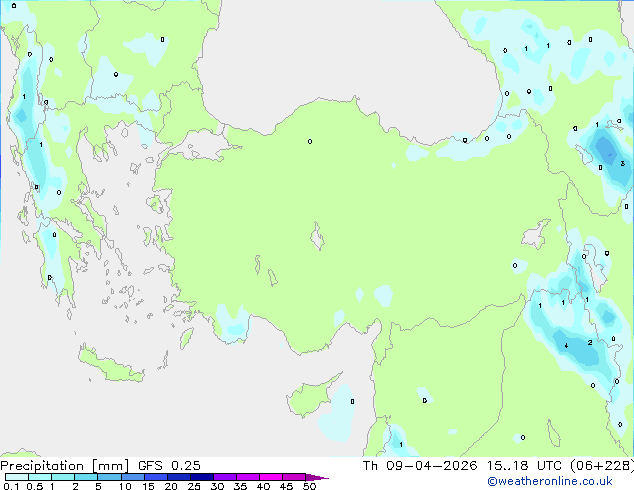The height and width of the screenshot is (490, 634).
Task: Click the legend label '0.5'
Action: (x=34, y=486)
